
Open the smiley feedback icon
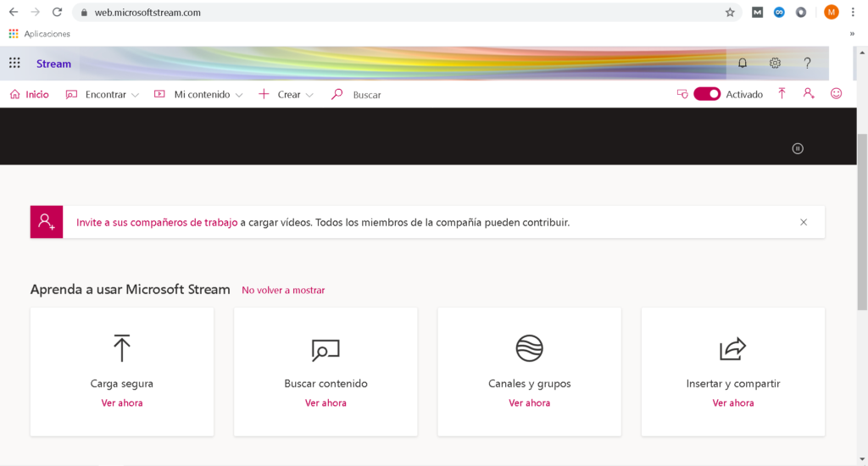click(836, 93)
